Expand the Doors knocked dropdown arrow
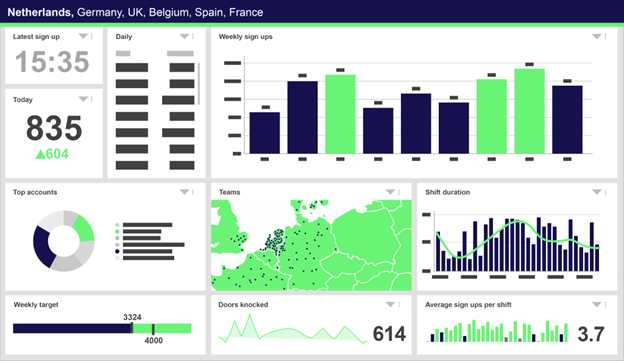624x361 pixels. [390, 304]
